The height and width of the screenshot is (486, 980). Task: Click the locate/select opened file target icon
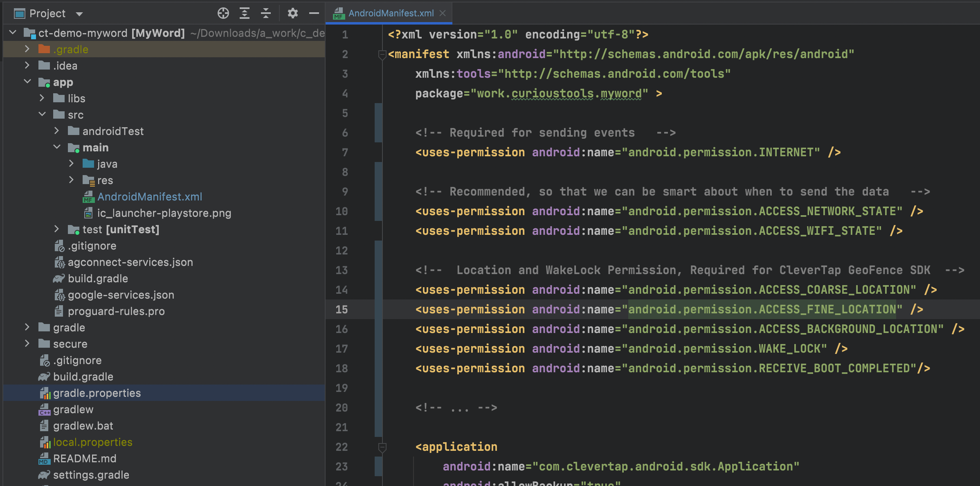(x=223, y=13)
